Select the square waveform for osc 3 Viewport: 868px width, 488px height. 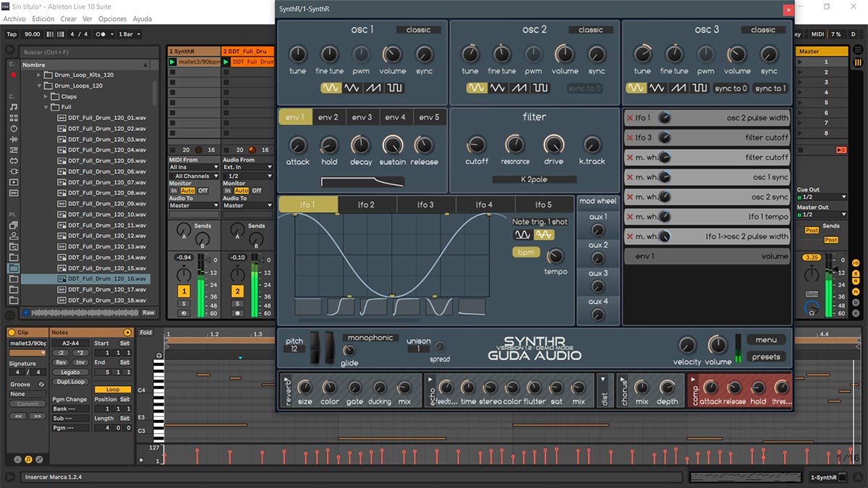(x=699, y=88)
